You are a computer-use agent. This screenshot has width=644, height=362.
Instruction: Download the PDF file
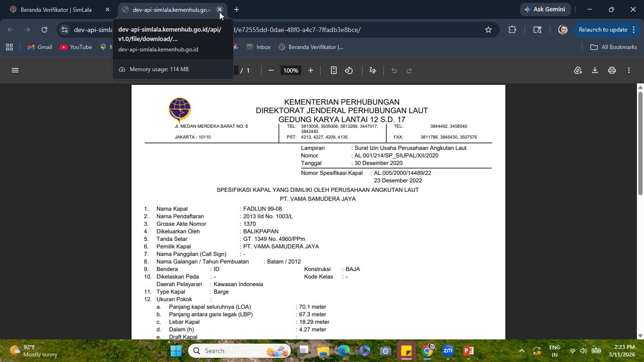(595, 70)
